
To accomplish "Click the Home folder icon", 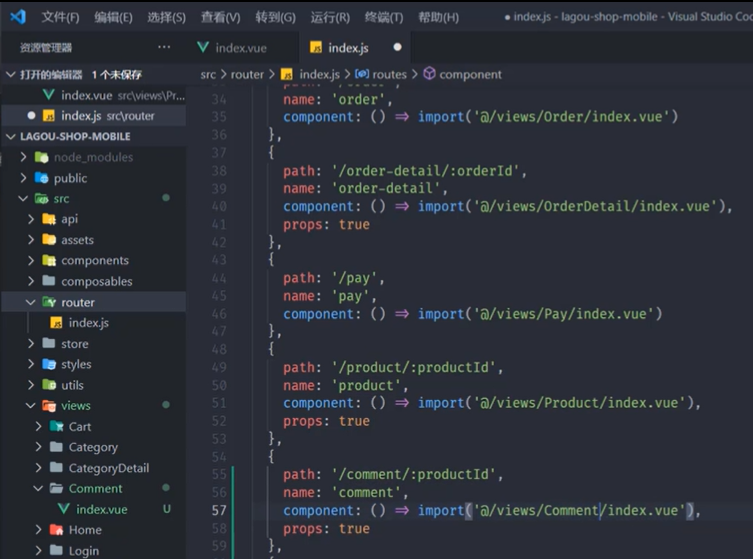I will pyautogui.click(x=57, y=530).
